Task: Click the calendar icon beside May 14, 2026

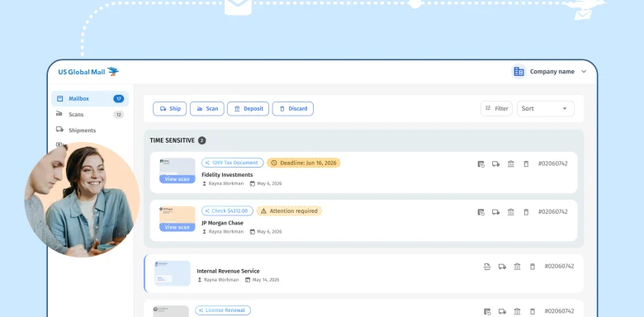Action: coord(248,280)
